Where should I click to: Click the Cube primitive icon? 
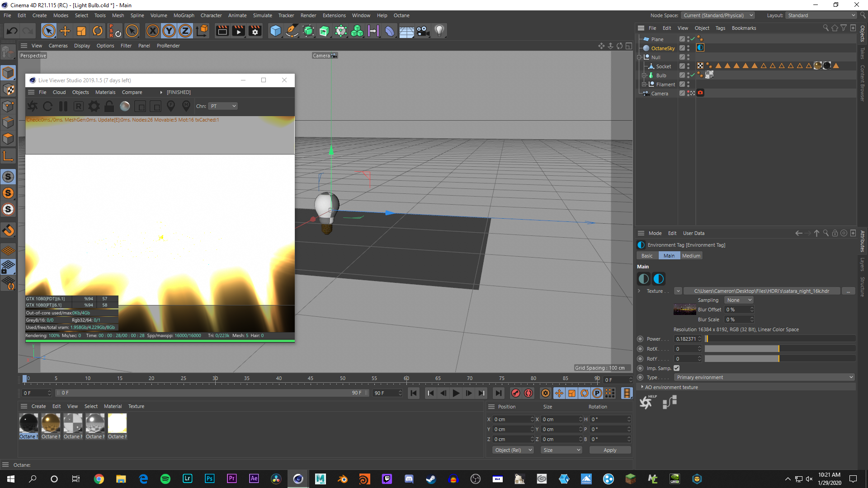click(275, 31)
